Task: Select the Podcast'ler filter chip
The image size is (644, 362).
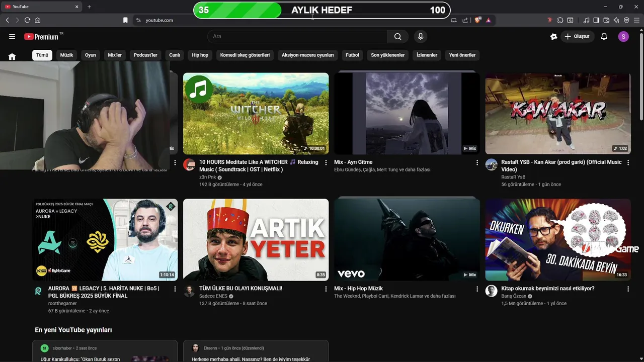Action: [145, 55]
